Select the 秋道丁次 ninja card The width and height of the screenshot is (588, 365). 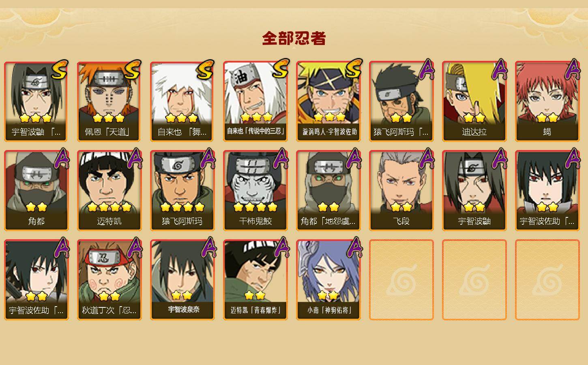click(x=109, y=280)
